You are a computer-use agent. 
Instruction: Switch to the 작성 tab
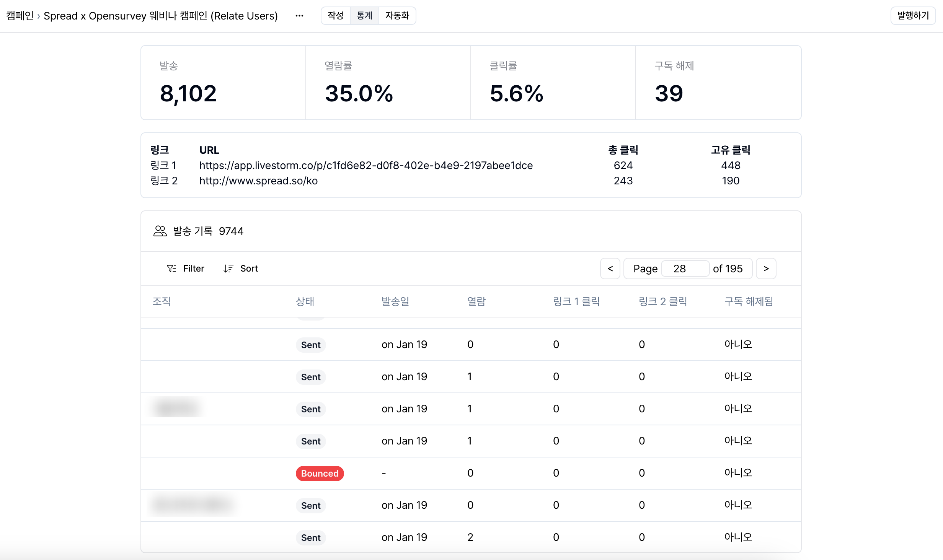tap(335, 16)
